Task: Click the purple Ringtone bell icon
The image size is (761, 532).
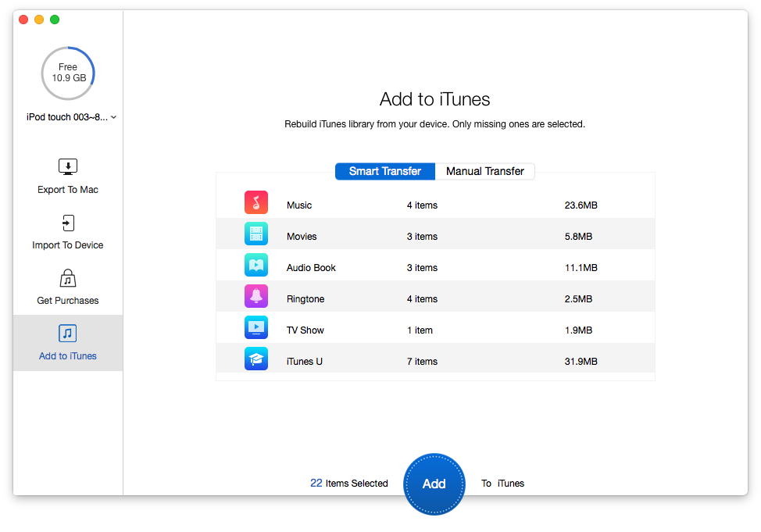Action: pos(256,296)
